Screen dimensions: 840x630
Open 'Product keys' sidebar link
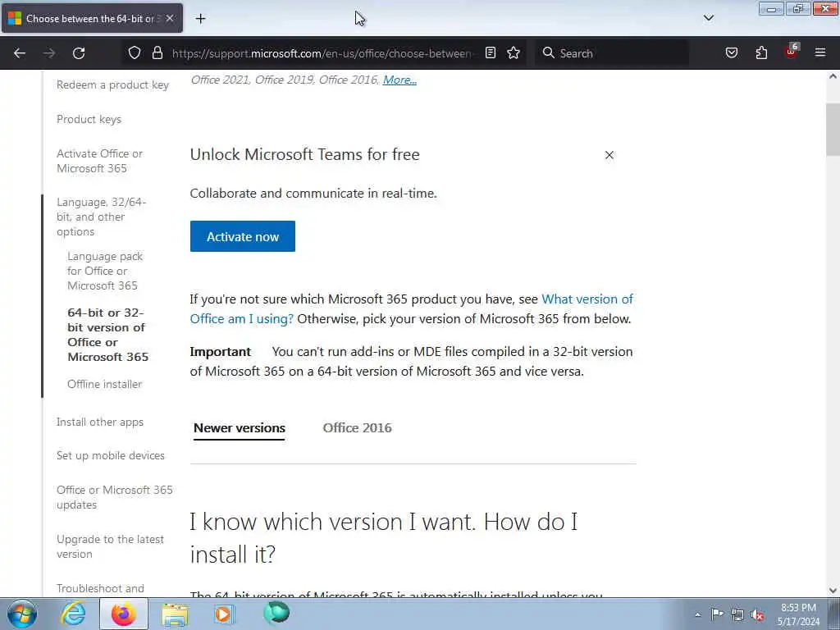click(89, 119)
